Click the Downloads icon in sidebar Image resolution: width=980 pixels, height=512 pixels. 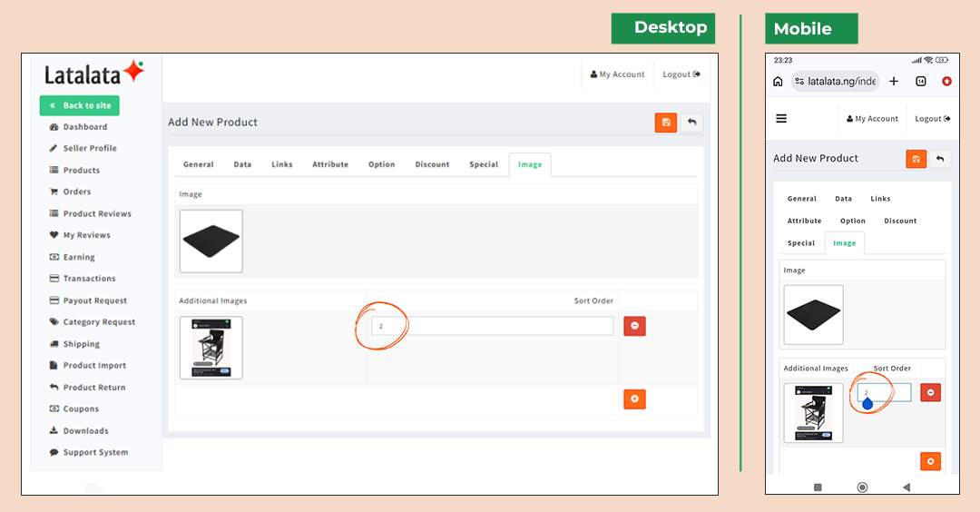click(x=54, y=430)
